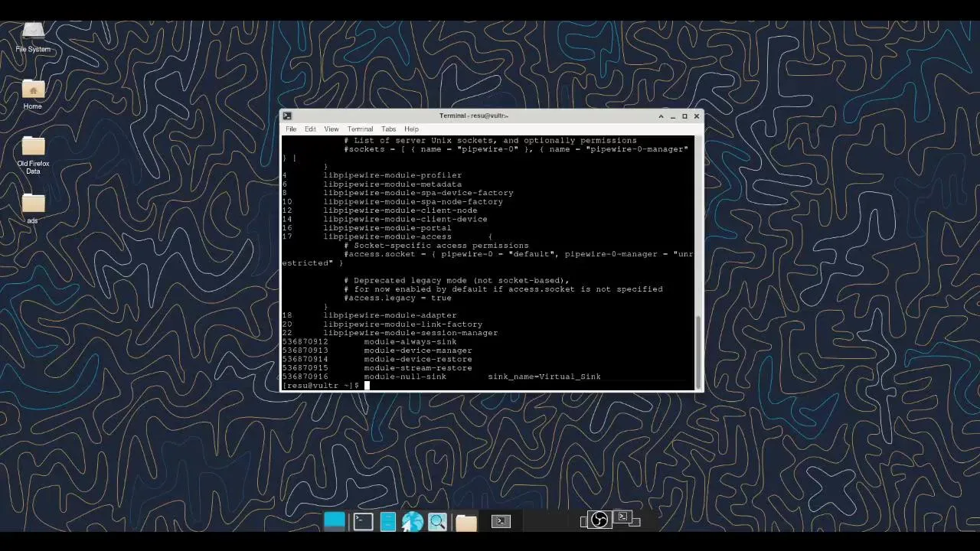Click 'sink_name=Virtual_Sink' text
The width and height of the screenshot is (980, 551).
click(544, 377)
